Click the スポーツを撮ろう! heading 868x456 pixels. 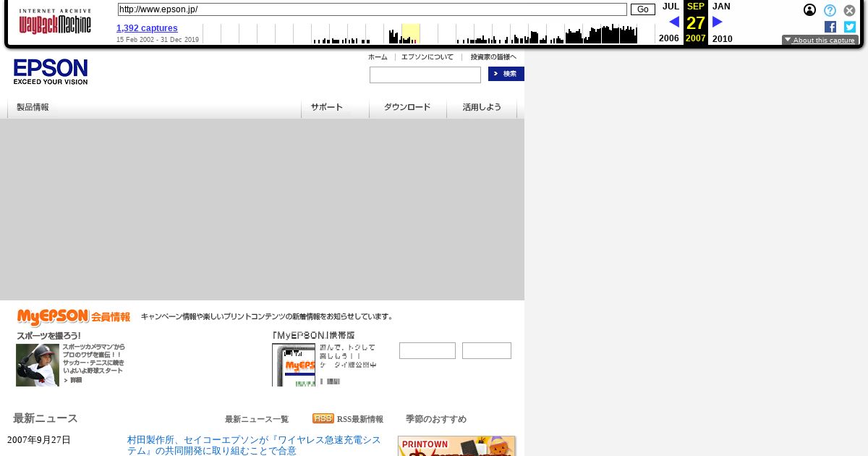[49, 336]
